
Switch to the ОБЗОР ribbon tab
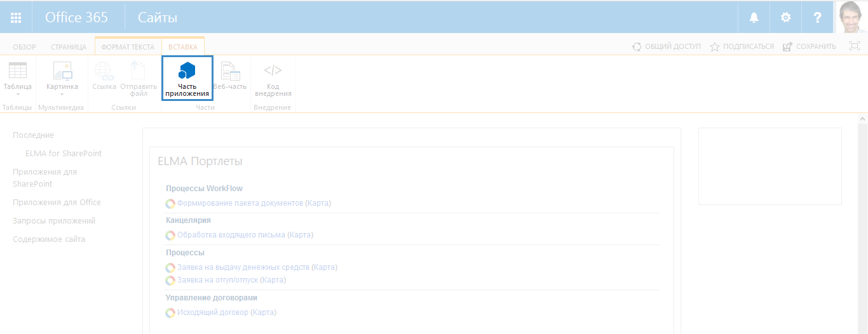click(x=24, y=46)
